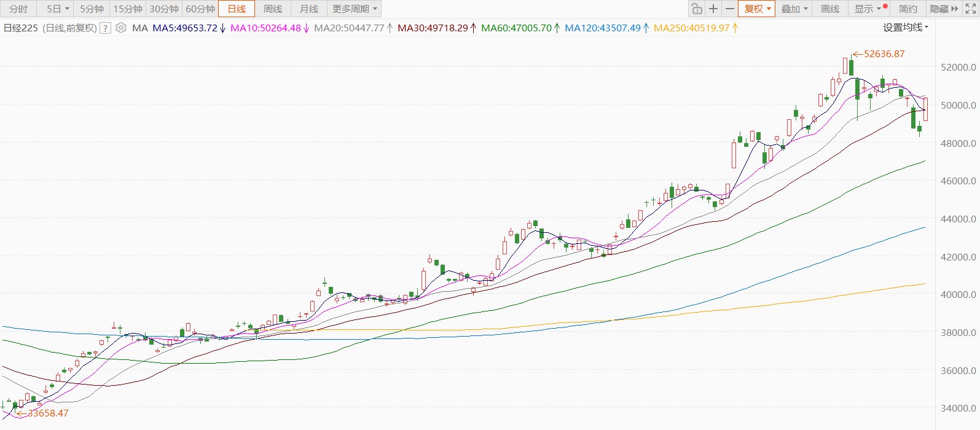Screen dimensions: 980x430
Task: Open the 更多周期 more periods dropdown
Action: tap(355, 9)
